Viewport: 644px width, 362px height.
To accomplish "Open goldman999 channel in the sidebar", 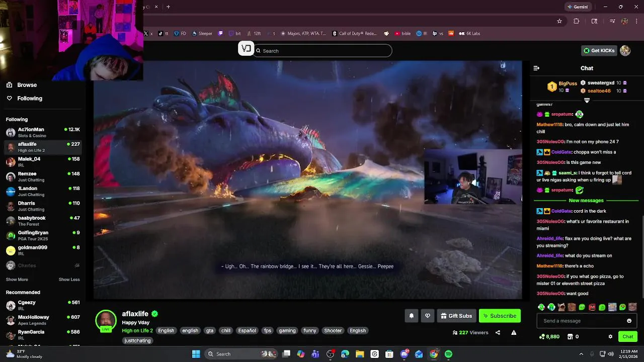I will [x=43, y=250].
